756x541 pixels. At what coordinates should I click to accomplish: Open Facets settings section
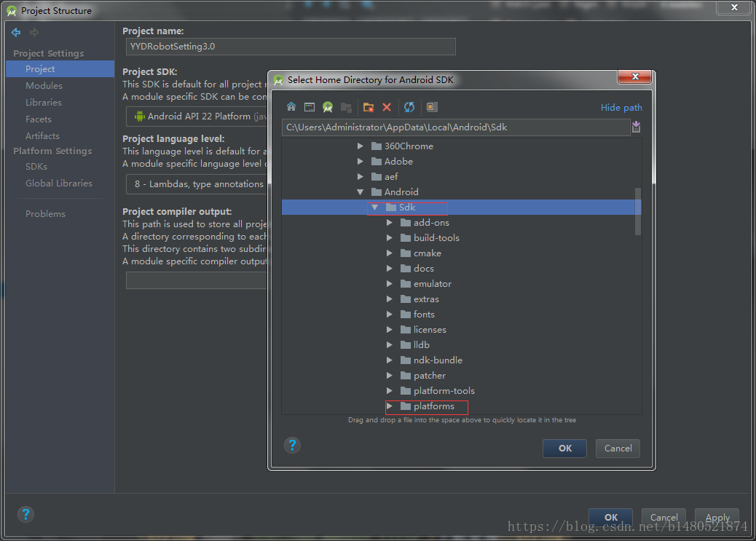tap(39, 119)
